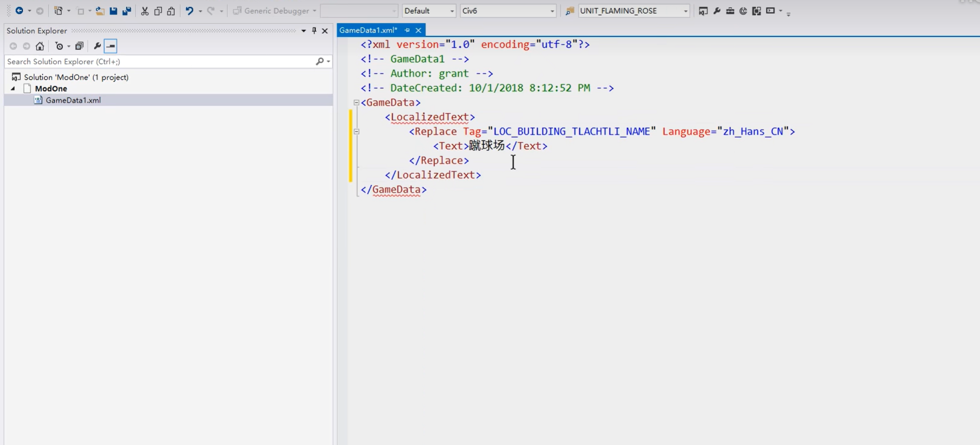
Task: Toggle the pin on GameData1.xml tab
Action: tap(407, 30)
